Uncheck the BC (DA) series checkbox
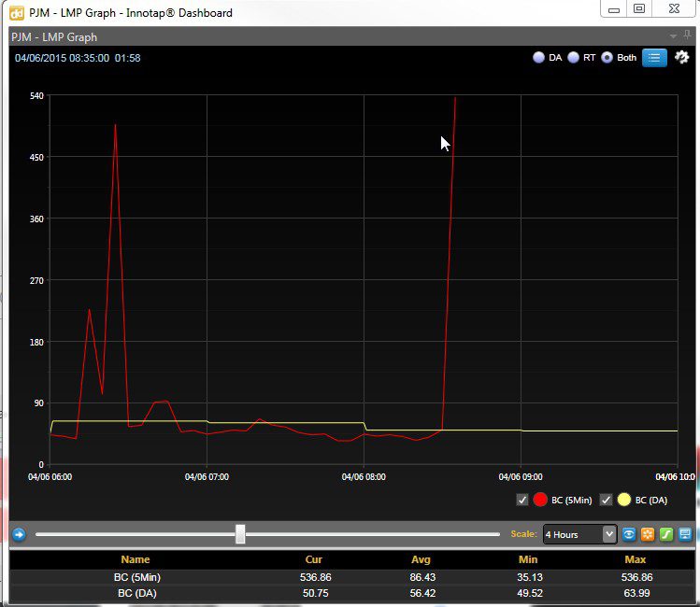The image size is (700, 607). (x=606, y=500)
